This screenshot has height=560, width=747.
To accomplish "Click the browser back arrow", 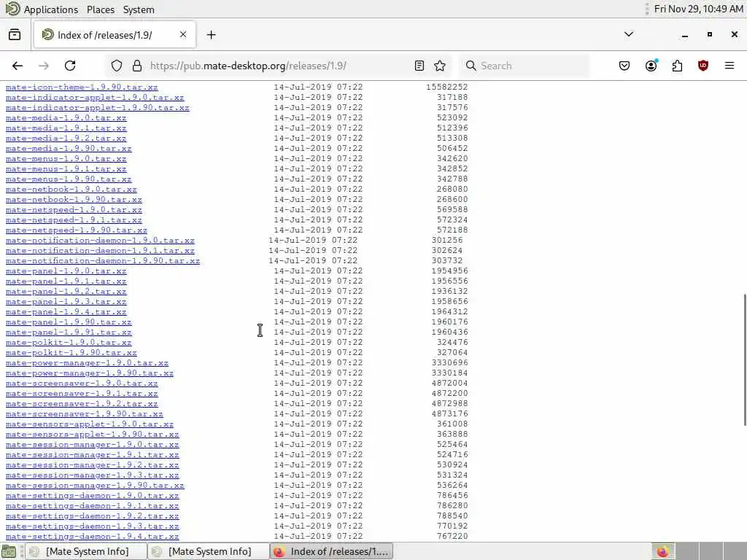I will point(18,66).
